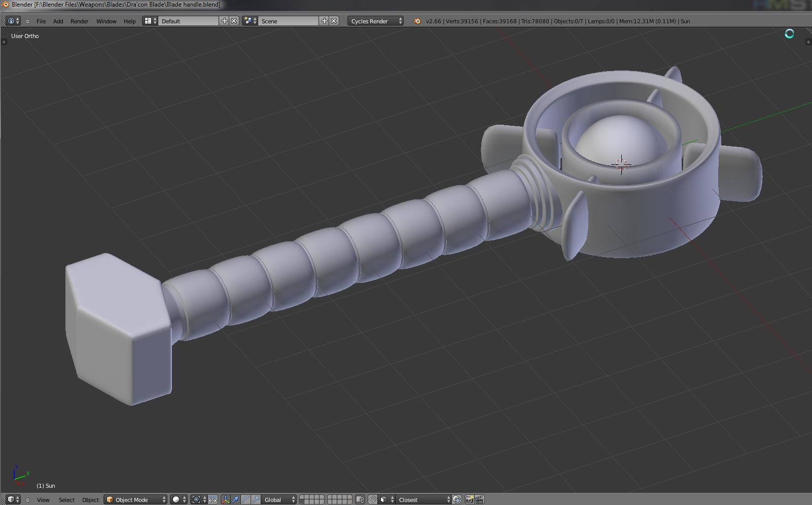Click the OpenGL render animation clapper icon
Image resolution: width=812 pixels, height=505 pixels.
pos(479,499)
